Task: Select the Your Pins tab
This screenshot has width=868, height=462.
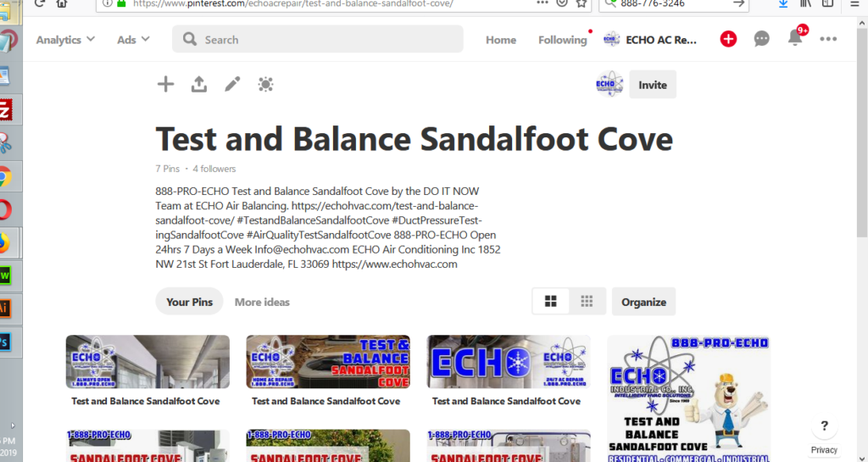Action: 189,302
